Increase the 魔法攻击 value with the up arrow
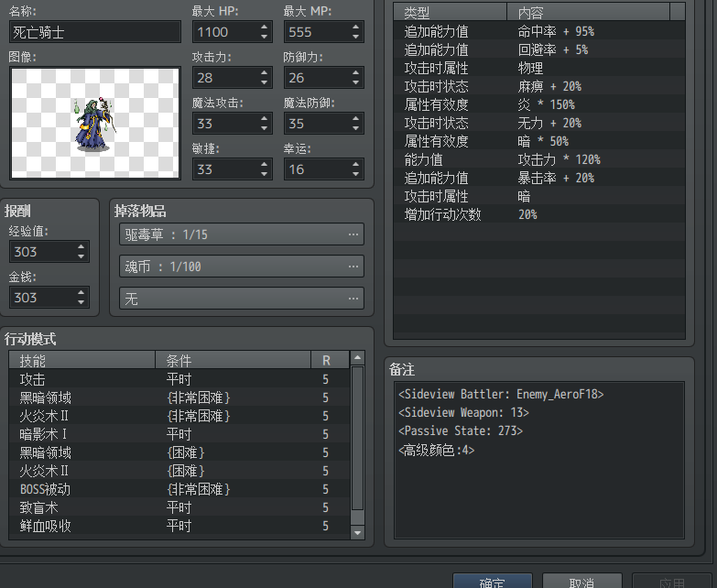 (x=265, y=118)
